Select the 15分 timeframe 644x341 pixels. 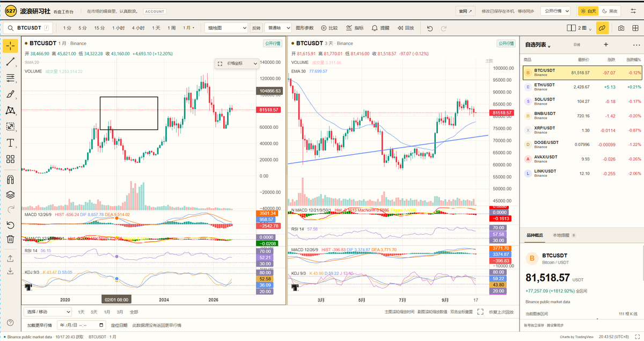(x=99, y=28)
